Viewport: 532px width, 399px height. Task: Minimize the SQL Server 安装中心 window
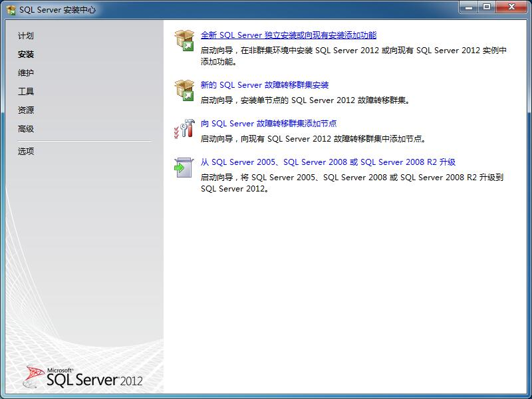pyautogui.click(x=469, y=7)
